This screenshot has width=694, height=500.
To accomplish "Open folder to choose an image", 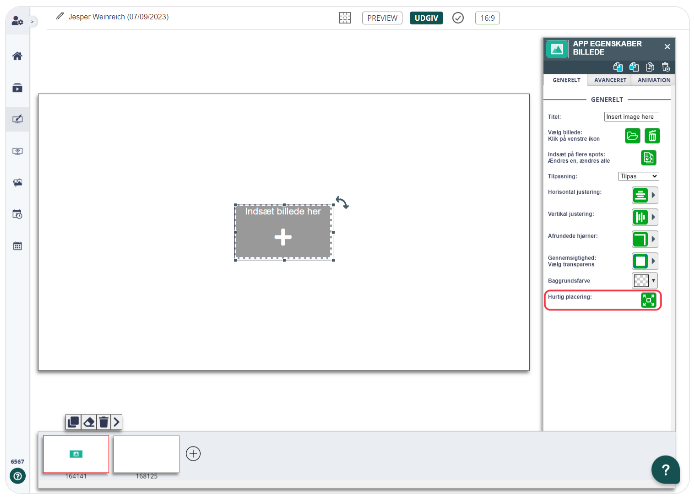I will pyautogui.click(x=632, y=135).
